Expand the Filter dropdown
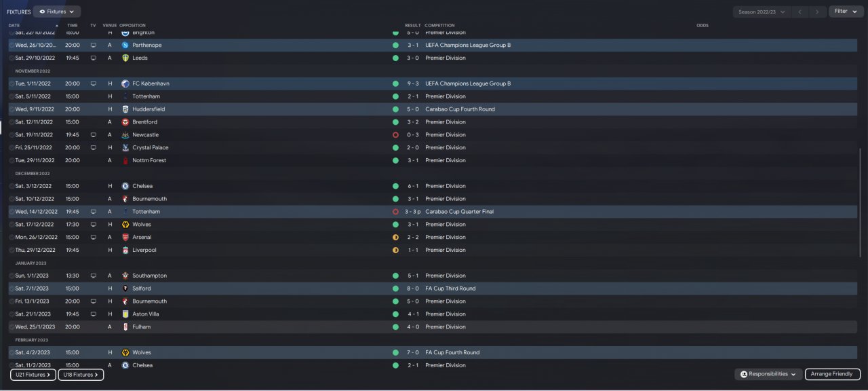This screenshot has height=391, width=868. (x=845, y=12)
